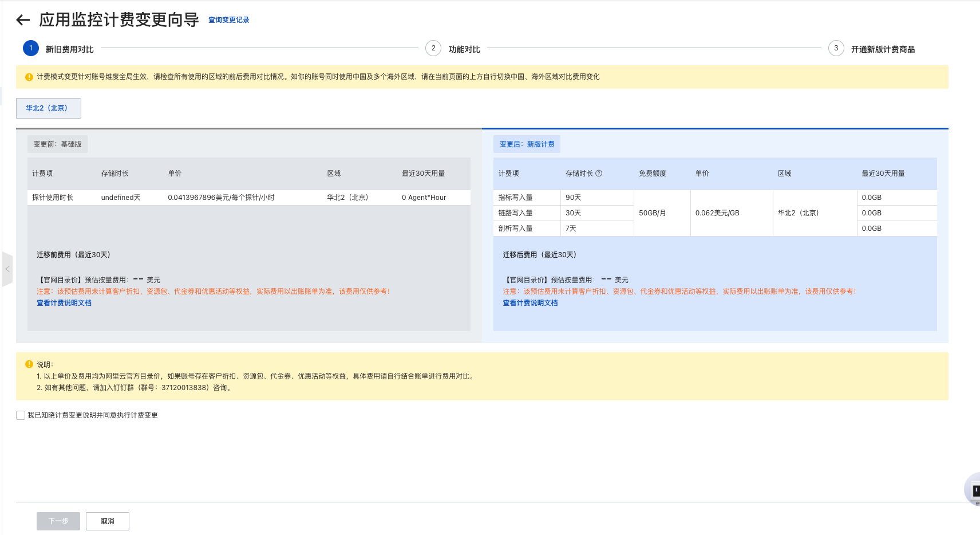Click the 取消 button
The image size is (980, 535).
click(108, 521)
